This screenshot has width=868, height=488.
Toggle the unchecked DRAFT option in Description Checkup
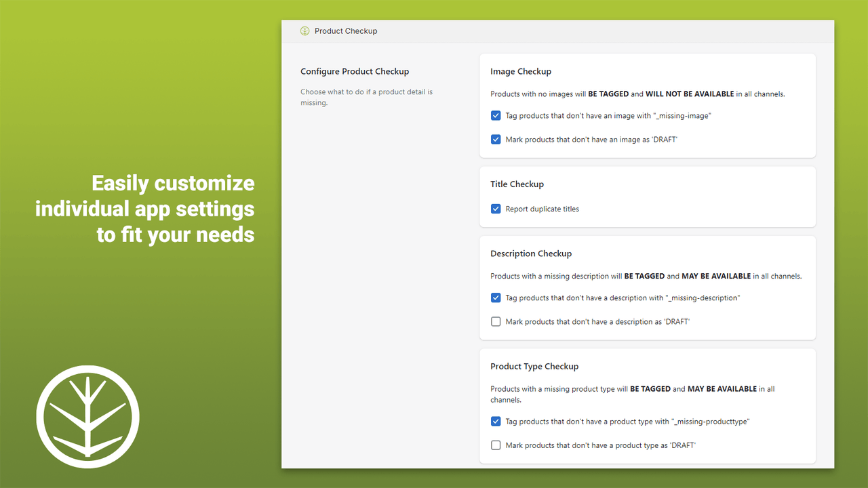(x=496, y=321)
